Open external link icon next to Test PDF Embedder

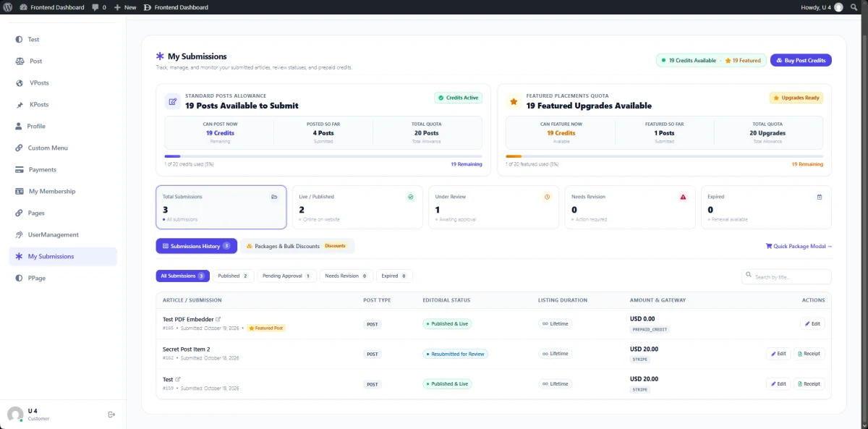click(218, 319)
